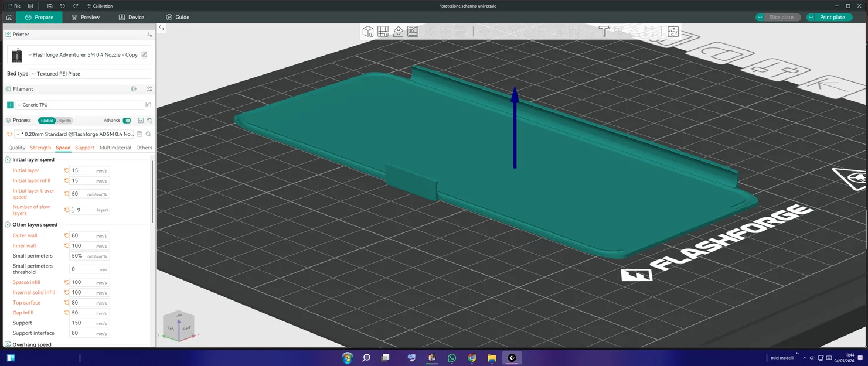Open the Multimaterial settings tab
Image resolution: width=868 pixels, height=366 pixels.
point(115,148)
